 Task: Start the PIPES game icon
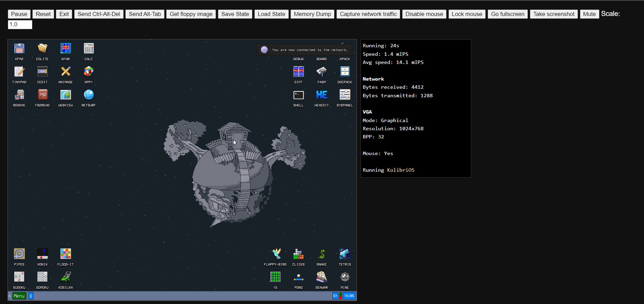(x=19, y=254)
